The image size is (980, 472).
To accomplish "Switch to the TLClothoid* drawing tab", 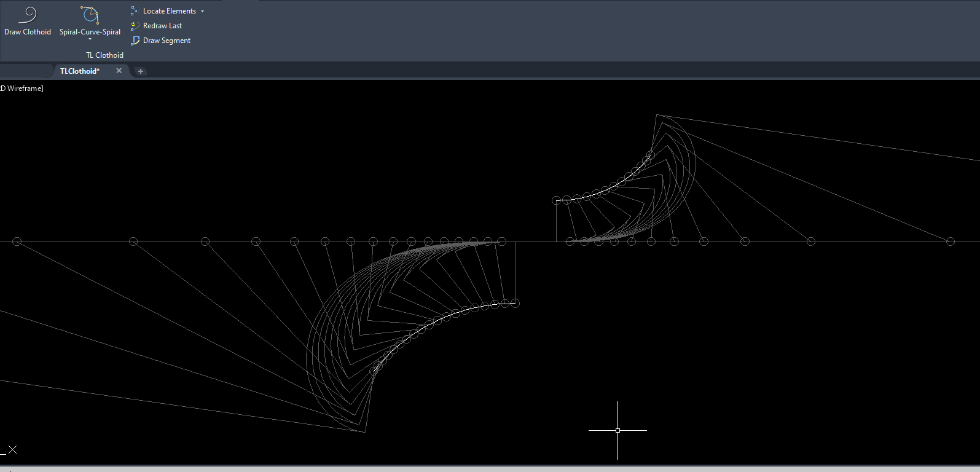I will [x=80, y=71].
